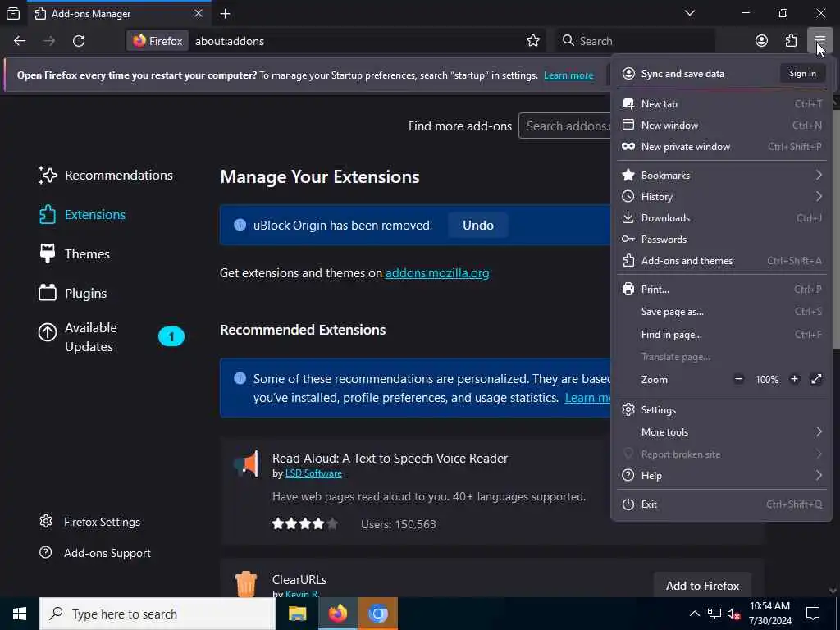Viewport: 840px width, 630px height.
Task: Click the ClearURLs trash can icon
Action: click(246, 584)
